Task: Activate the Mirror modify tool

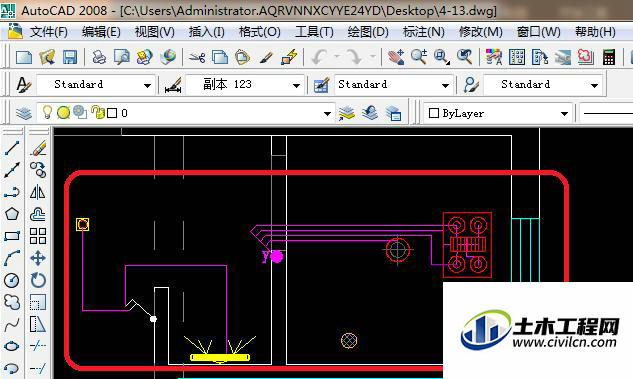Action: click(38, 192)
